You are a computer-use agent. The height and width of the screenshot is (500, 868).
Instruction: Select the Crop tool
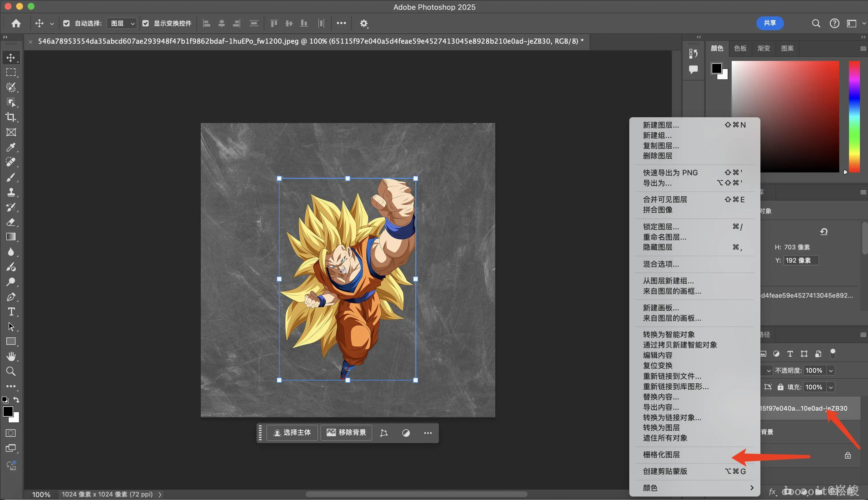pos(11,117)
